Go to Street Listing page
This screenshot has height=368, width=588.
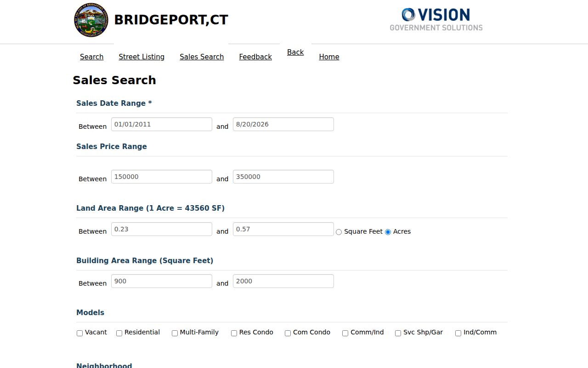141,57
